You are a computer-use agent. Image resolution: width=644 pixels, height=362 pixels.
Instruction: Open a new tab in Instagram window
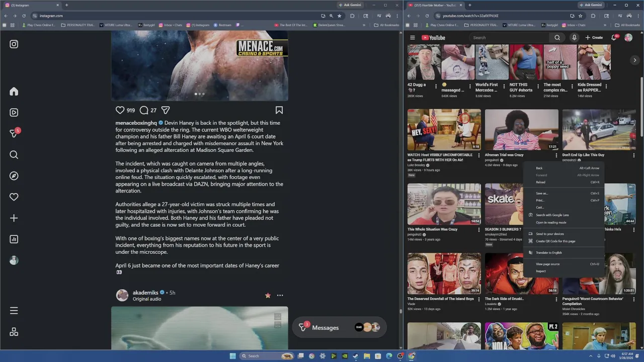coord(66,5)
